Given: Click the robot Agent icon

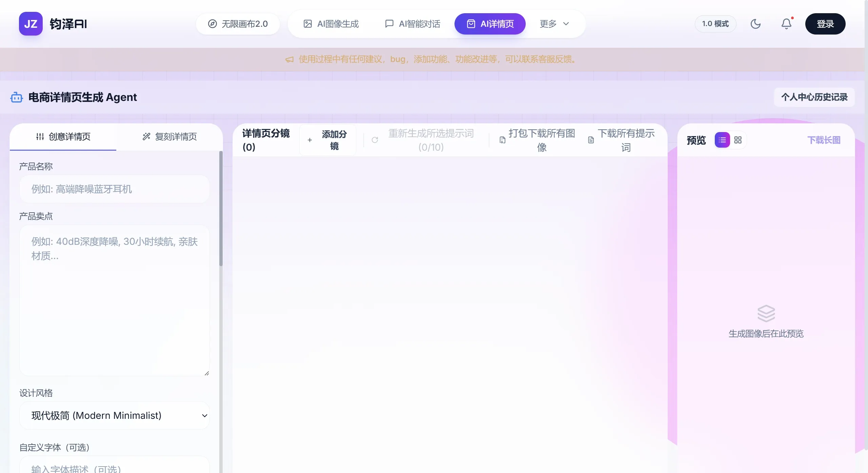Looking at the screenshot, I should [16, 98].
